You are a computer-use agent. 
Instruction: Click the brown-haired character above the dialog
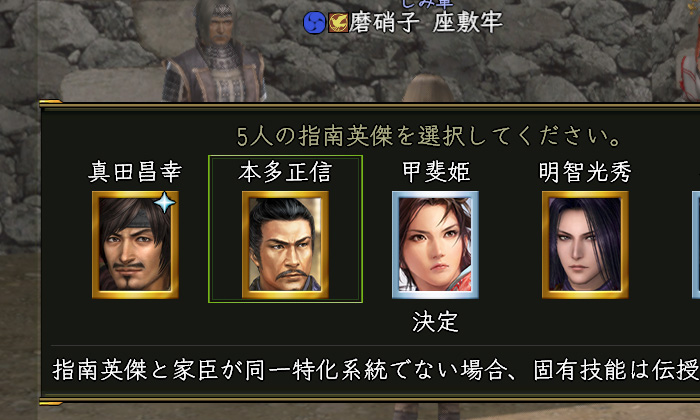(x=427, y=89)
